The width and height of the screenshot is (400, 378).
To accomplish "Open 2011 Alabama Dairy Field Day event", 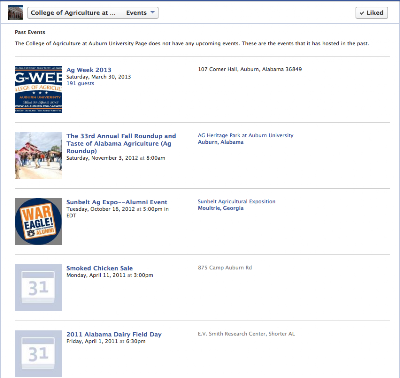I will [x=114, y=334].
